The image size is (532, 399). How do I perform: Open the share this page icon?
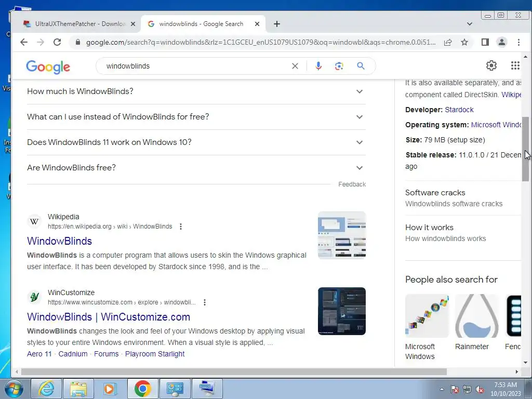point(448,42)
